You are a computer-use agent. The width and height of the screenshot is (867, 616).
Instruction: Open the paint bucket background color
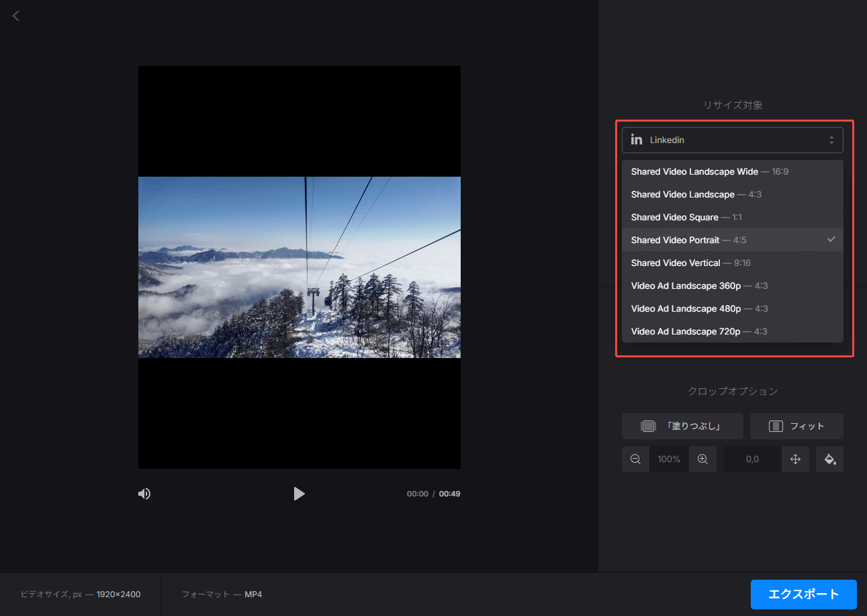829,459
